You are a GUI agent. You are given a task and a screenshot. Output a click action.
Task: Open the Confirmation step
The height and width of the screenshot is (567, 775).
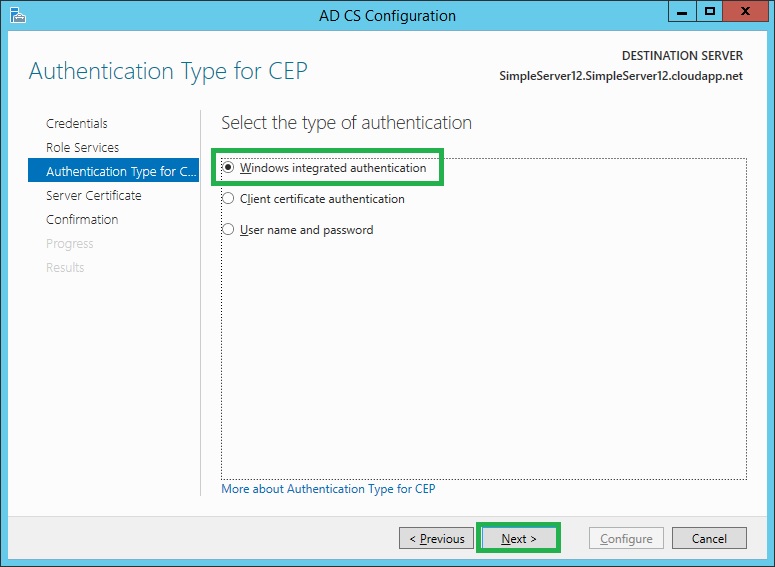pyautogui.click(x=82, y=220)
